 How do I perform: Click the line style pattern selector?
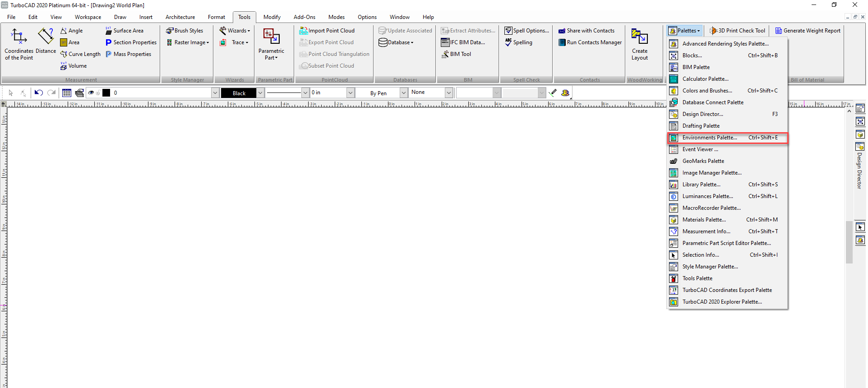(287, 93)
